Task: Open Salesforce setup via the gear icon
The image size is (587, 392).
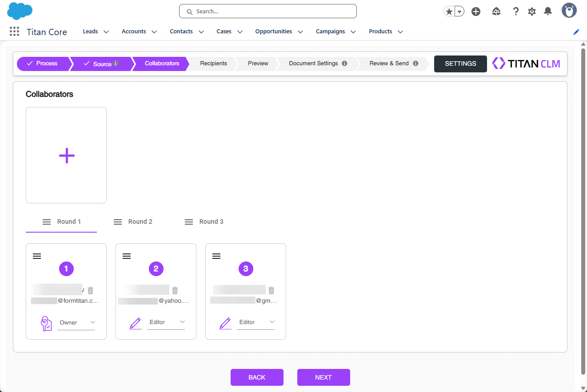Action: coord(531,11)
